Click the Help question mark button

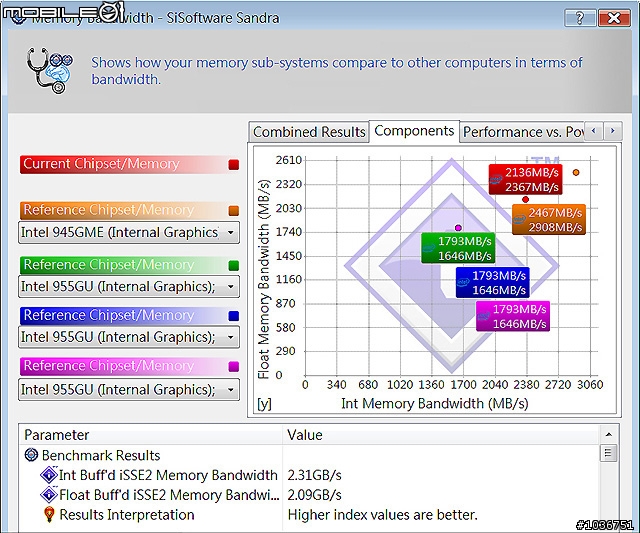[x=579, y=18]
